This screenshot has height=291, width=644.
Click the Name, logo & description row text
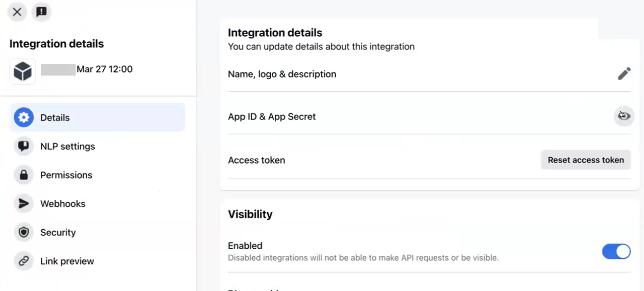point(282,74)
